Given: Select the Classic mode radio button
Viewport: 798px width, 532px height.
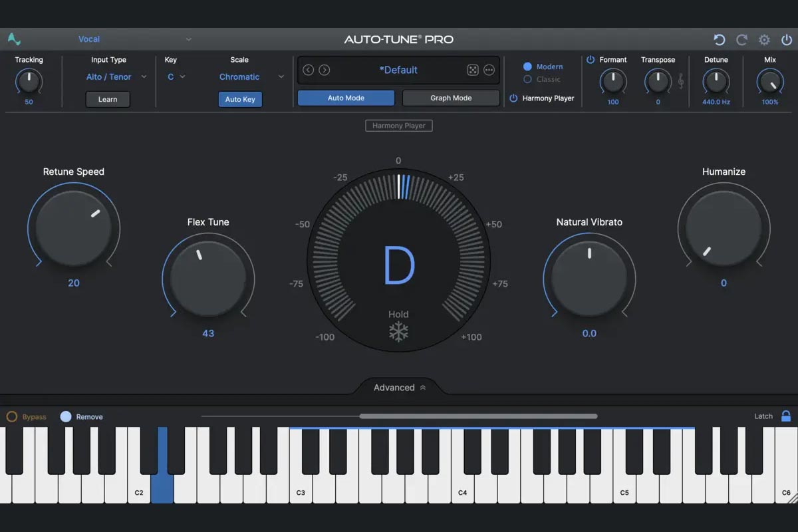Looking at the screenshot, I should 529,79.
